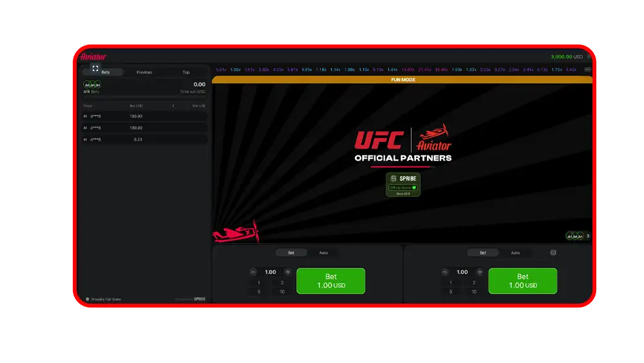This screenshot has width=644, height=363.
Task: Click the 0.23 bet row
Action: coord(144,140)
